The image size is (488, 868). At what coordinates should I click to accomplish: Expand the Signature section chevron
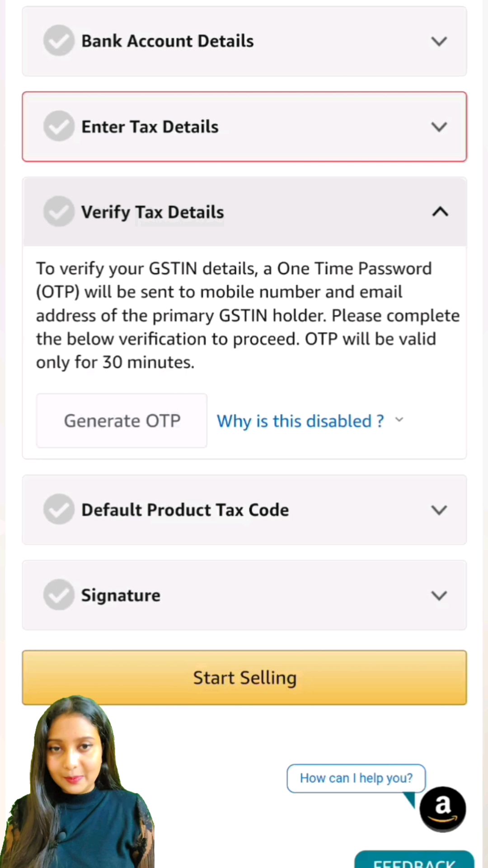click(x=439, y=596)
